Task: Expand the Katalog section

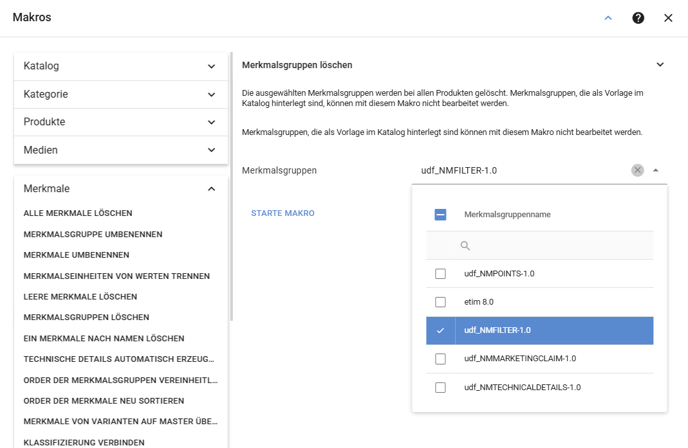Action: pos(121,66)
